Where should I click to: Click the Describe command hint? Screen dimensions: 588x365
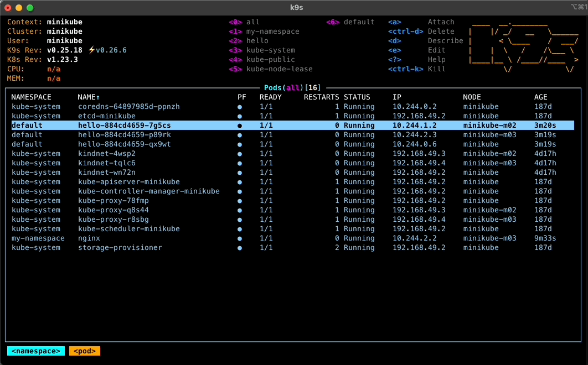click(426, 41)
